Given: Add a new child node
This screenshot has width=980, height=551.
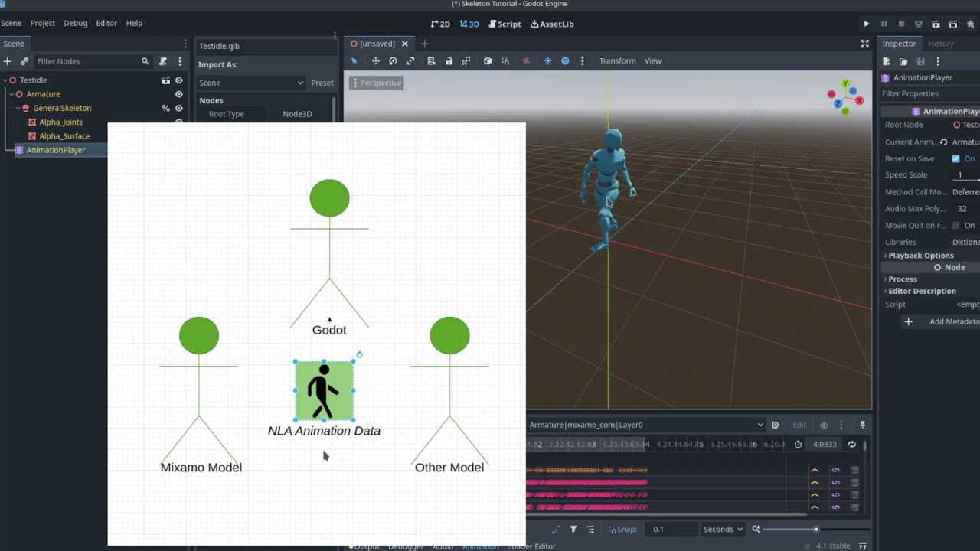Looking at the screenshot, I should (8, 61).
